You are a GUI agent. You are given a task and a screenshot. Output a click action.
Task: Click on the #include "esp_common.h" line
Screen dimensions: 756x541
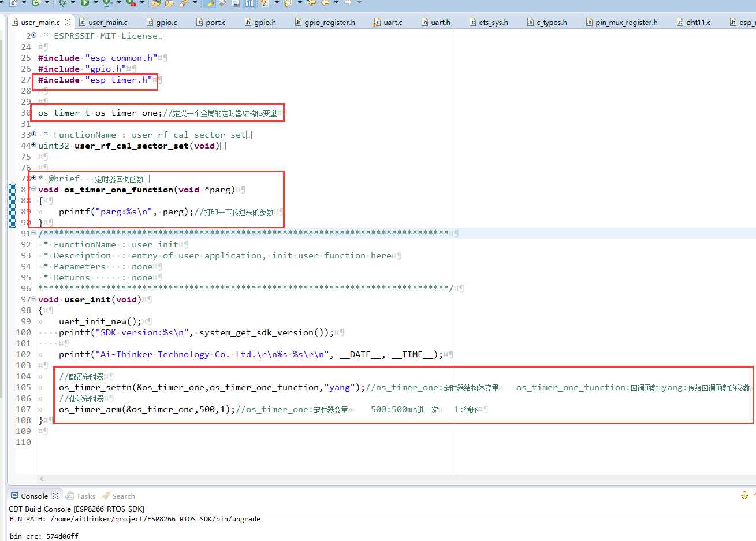98,58
